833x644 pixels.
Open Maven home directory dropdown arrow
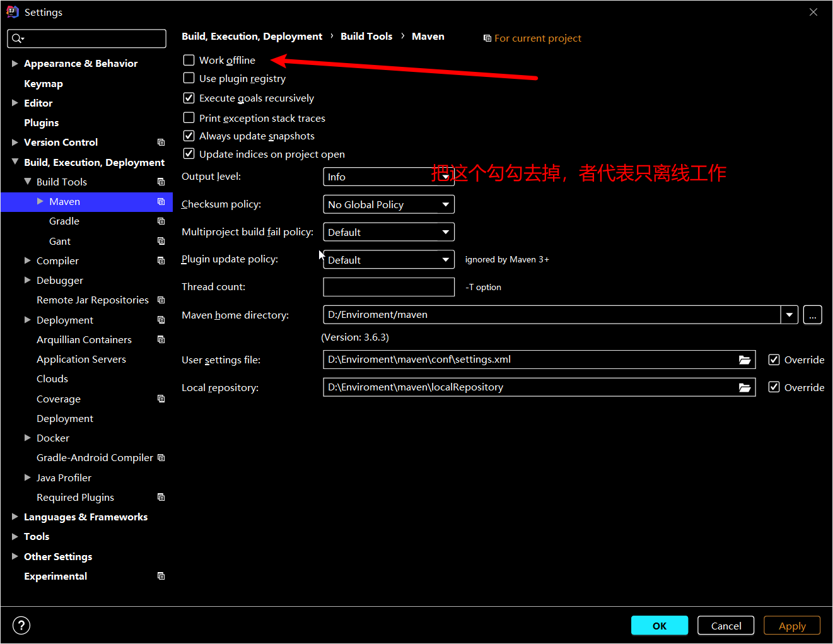[x=789, y=315]
